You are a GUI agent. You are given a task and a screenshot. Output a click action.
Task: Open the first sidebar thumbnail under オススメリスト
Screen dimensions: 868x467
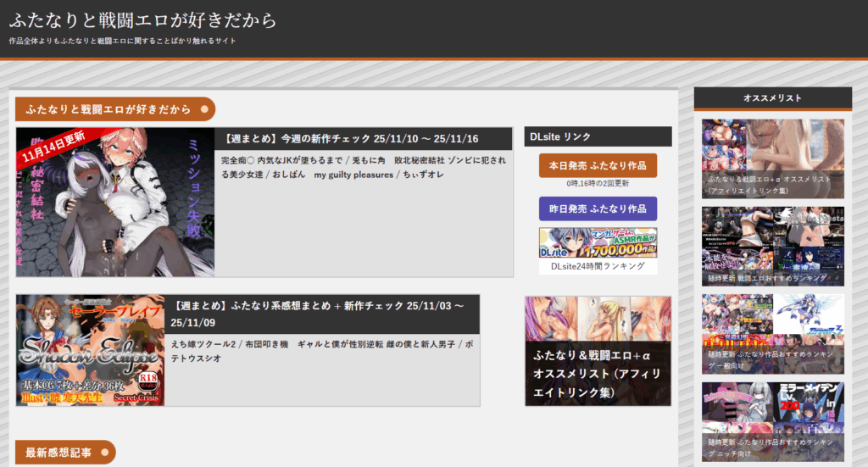772,158
